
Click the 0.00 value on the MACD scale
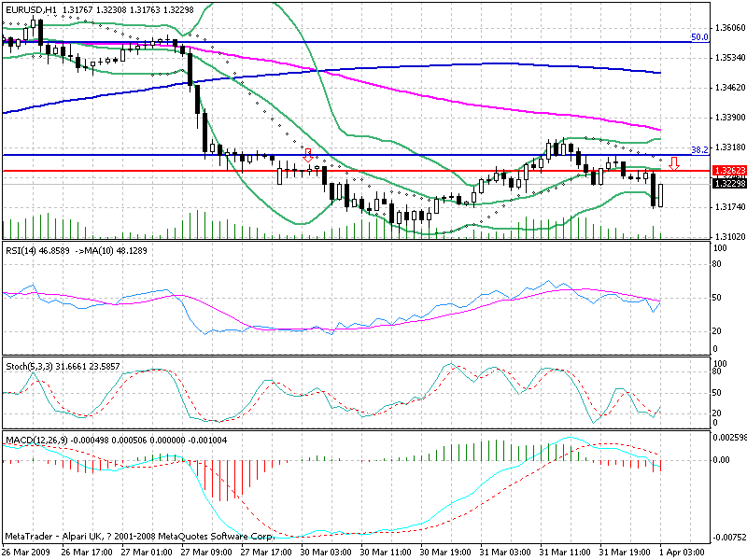[x=721, y=460]
